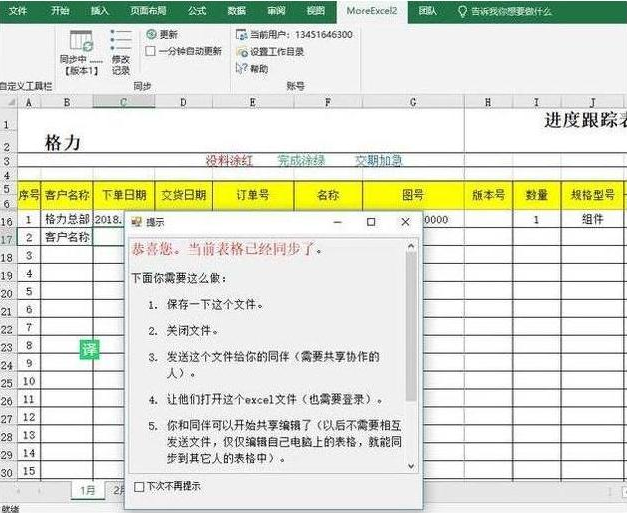
Task: Click the 格力 title cell
Action: [63, 142]
